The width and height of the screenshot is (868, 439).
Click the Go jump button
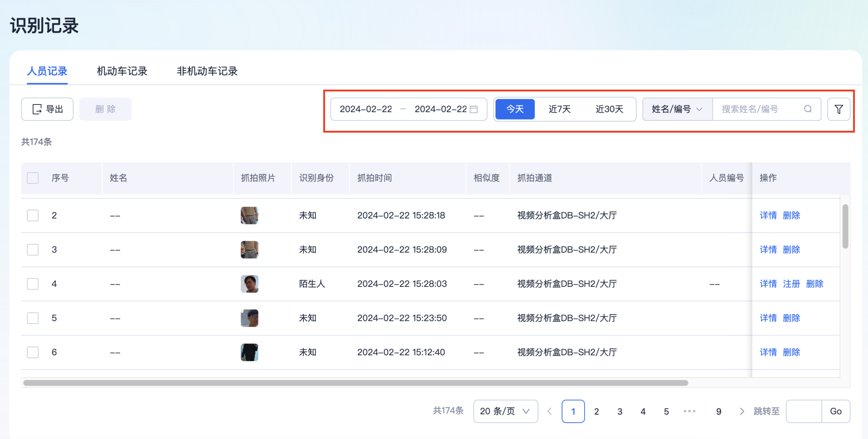pyautogui.click(x=835, y=411)
